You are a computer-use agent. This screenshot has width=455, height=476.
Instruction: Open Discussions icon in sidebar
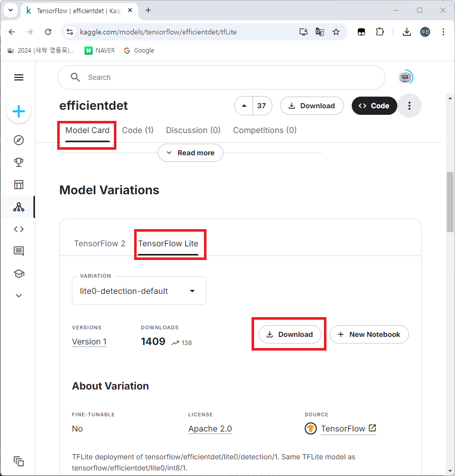pos(19,251)
